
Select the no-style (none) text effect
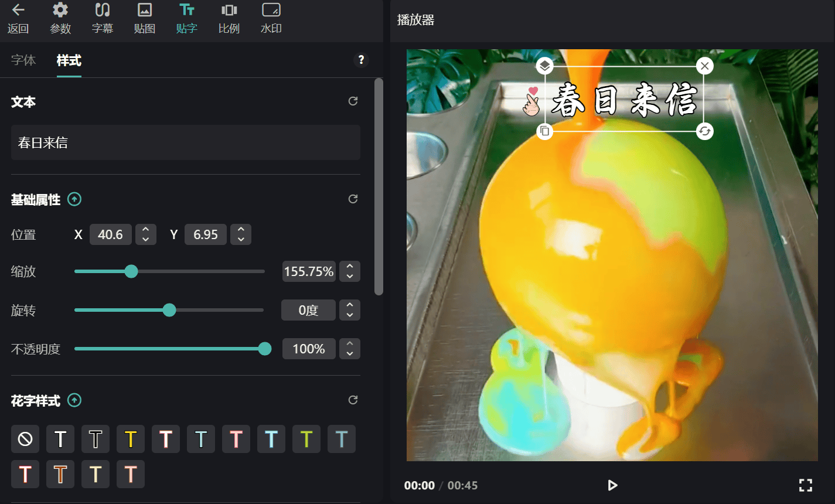[25, 439]
